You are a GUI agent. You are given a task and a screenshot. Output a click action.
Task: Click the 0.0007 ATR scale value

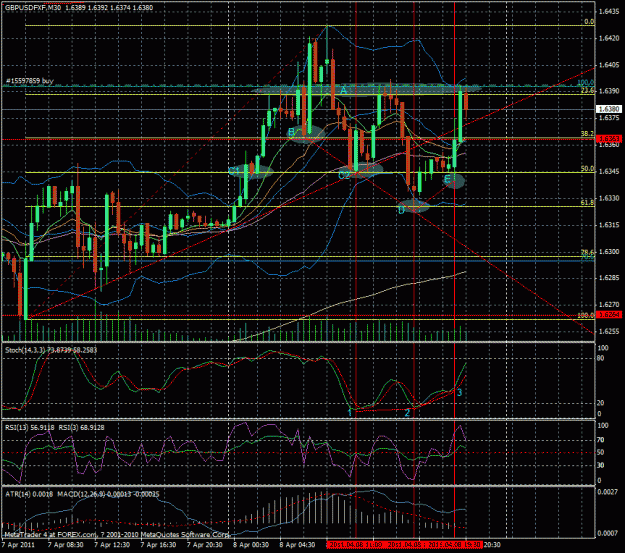tap(607, 533)
